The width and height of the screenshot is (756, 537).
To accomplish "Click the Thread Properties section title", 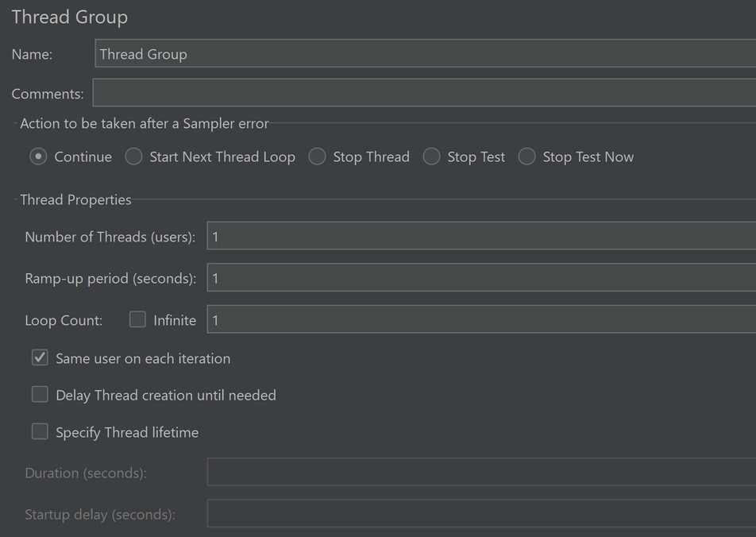I will click(75, 199).
